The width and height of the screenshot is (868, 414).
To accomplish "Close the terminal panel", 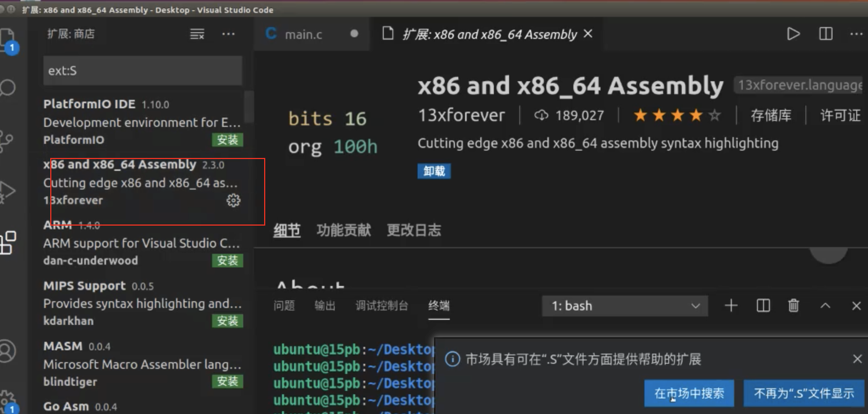I will (856, 306).
